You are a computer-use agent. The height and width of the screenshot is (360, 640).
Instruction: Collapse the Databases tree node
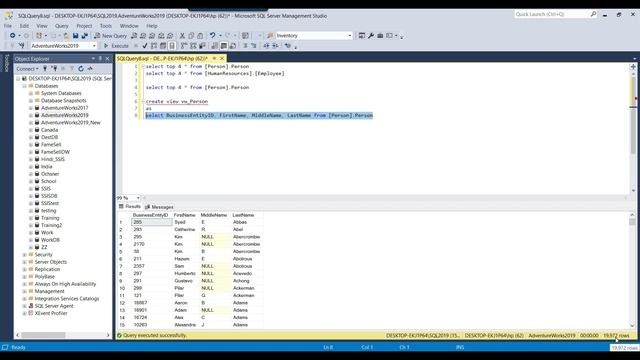(24, 86)
